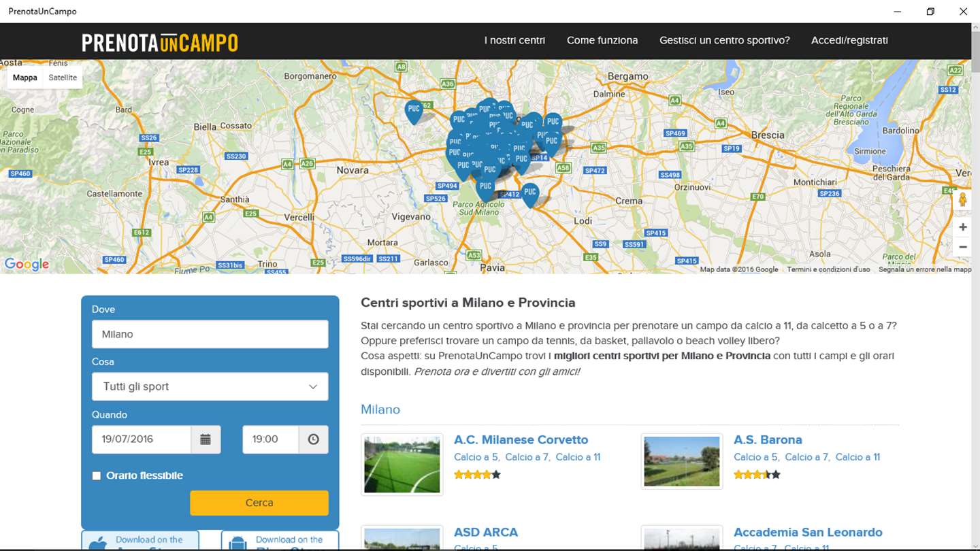Click the southernmost PUC map pin above Lodi
Screen dimensions: 980x551
pos(530,195)
